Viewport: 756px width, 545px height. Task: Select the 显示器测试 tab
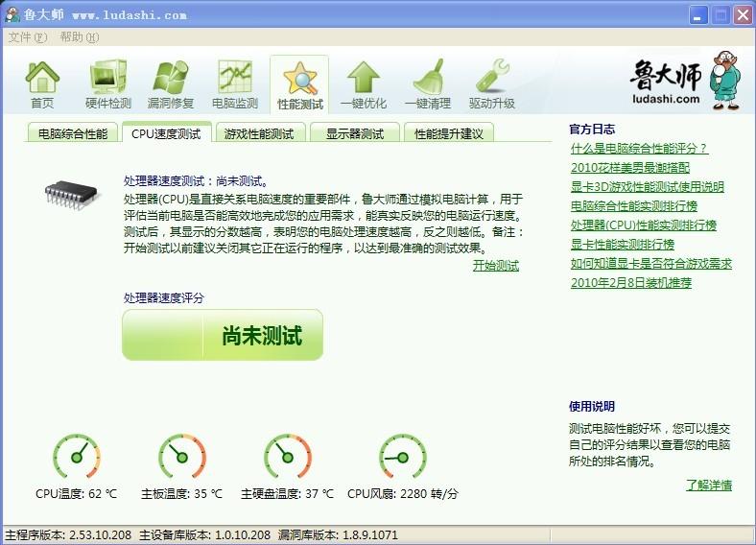354,133
